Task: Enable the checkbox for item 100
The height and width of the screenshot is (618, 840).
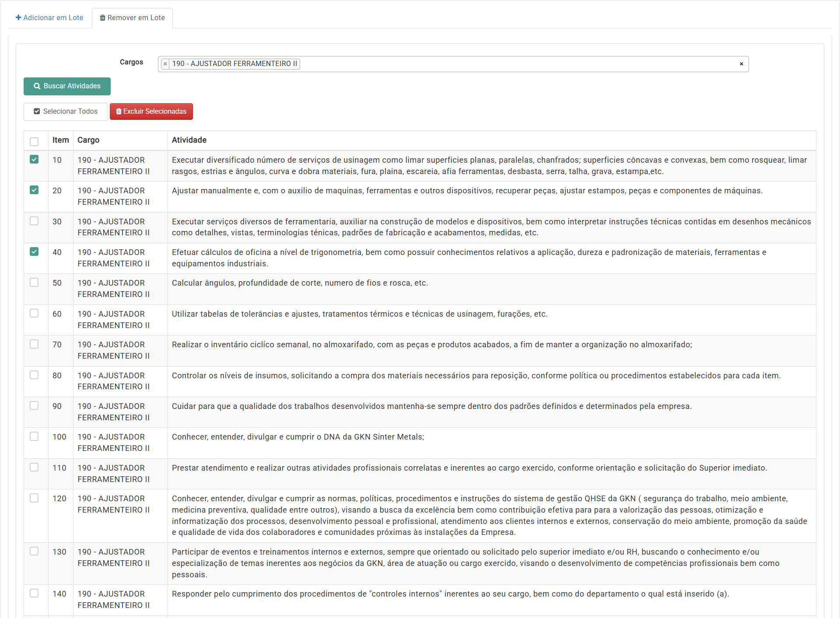Action: (34, 436)
